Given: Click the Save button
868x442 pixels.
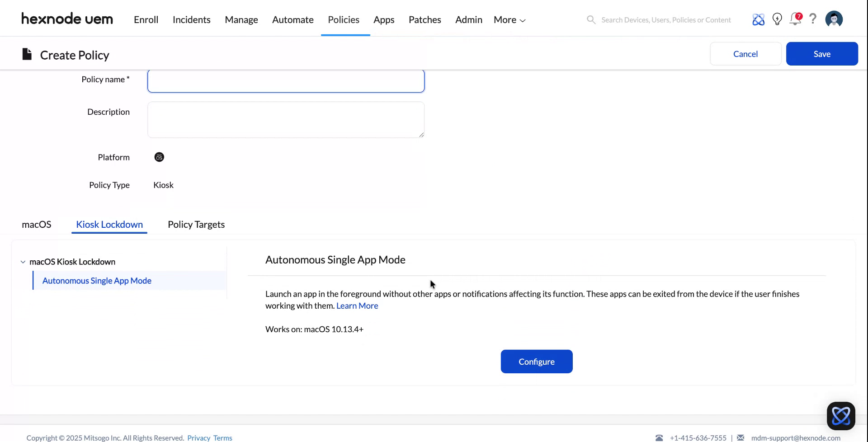Looking at the screenshot, I should tap(821, 53).
